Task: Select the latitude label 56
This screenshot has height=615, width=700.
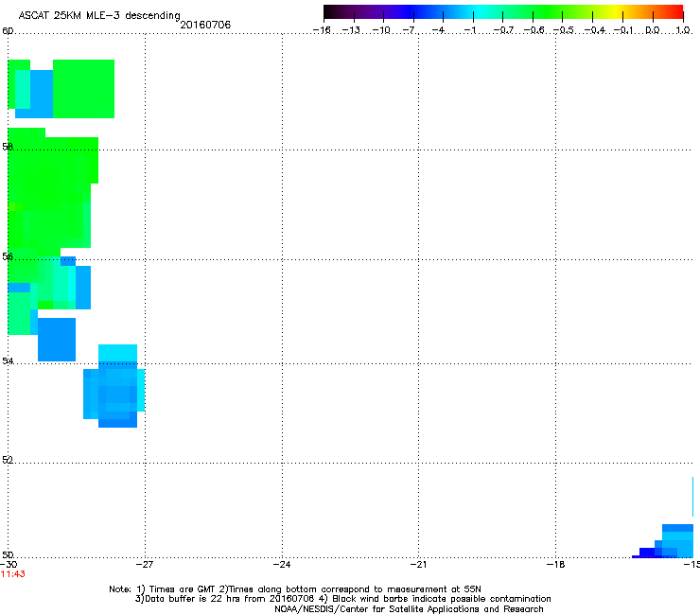Action: (x=8, y=256)
